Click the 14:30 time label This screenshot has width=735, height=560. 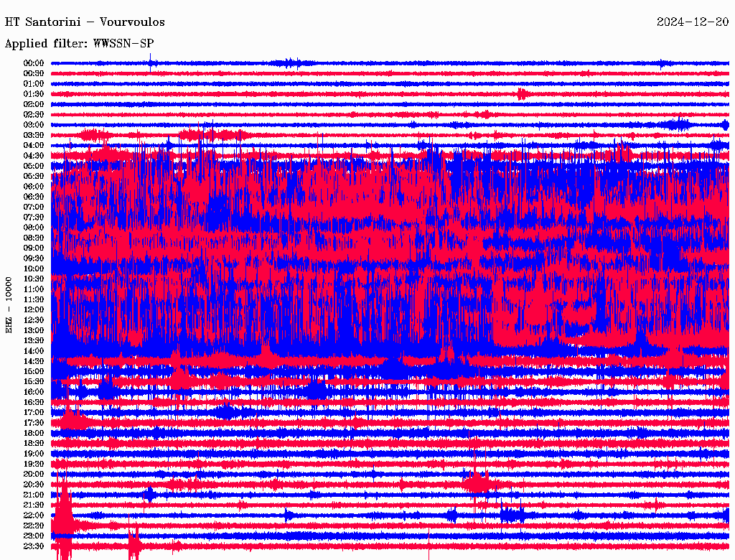tap(34, 361)
